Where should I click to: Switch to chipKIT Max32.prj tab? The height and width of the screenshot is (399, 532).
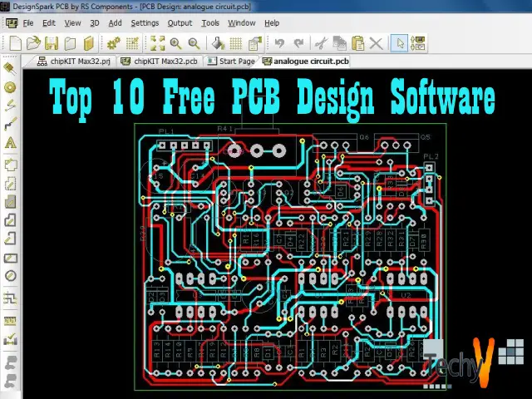pyautogui.click(x=74, y=62)
